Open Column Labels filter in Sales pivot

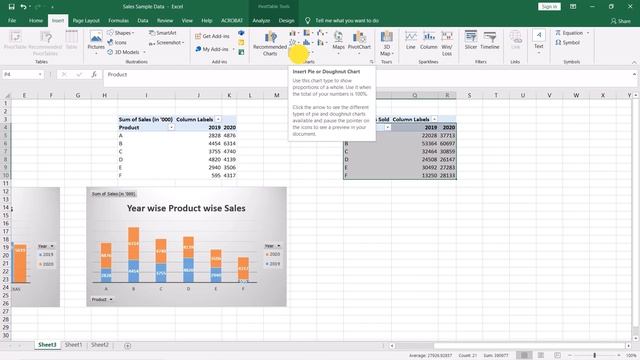pos(218,120)
